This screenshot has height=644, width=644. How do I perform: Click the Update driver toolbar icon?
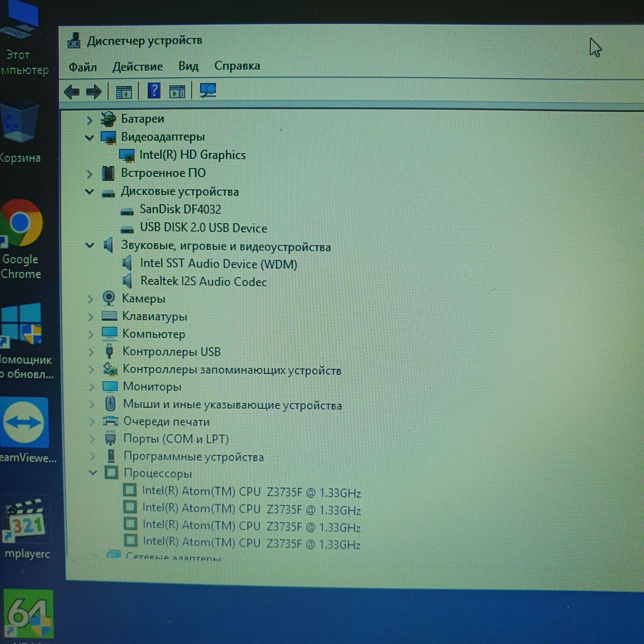[x=177, y=92]
